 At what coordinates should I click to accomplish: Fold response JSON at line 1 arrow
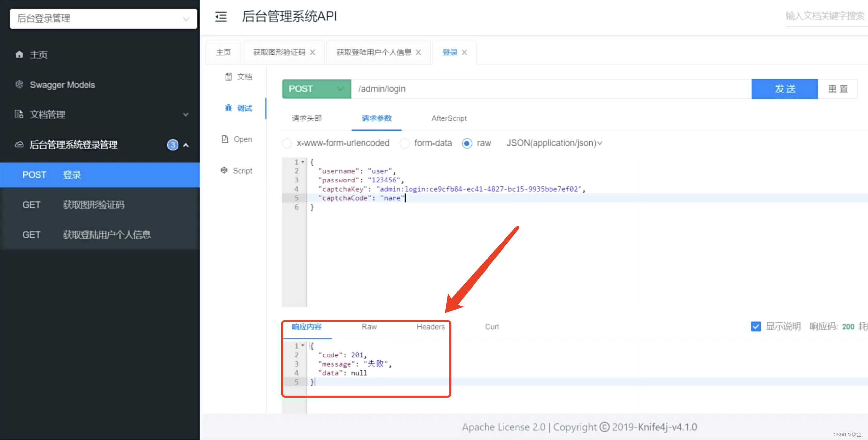303,346
